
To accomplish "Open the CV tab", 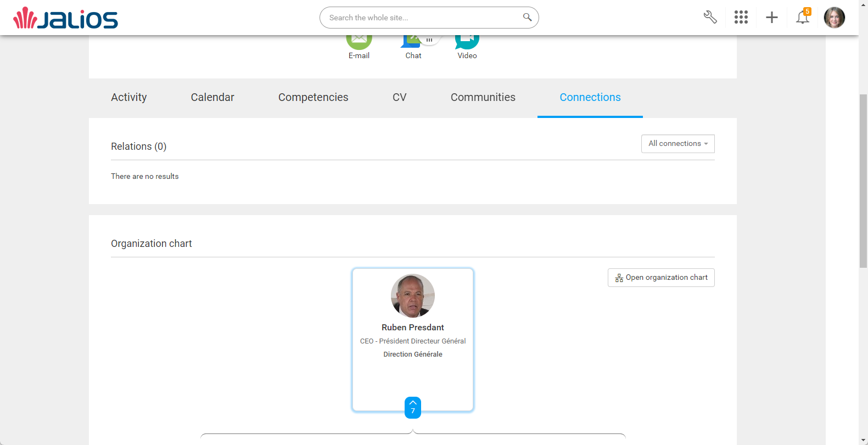I will click(400, 98).
